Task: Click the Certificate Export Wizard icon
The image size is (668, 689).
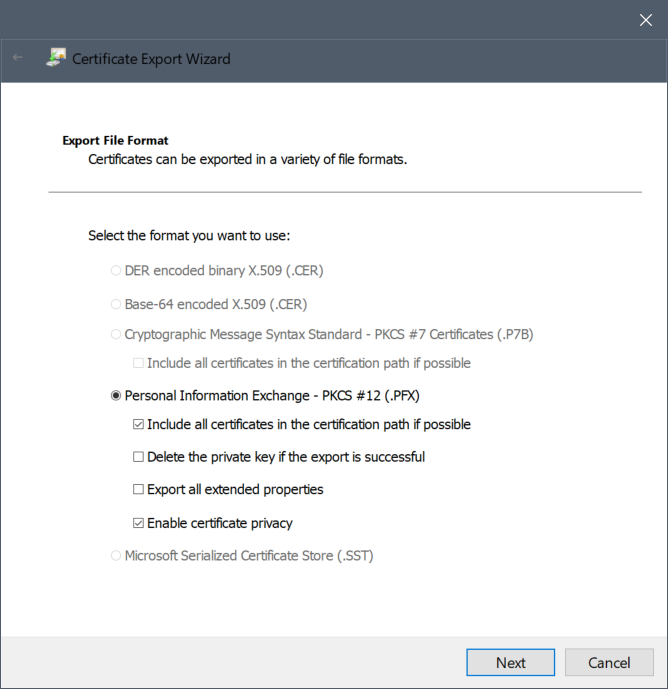Action: (56, 58)
